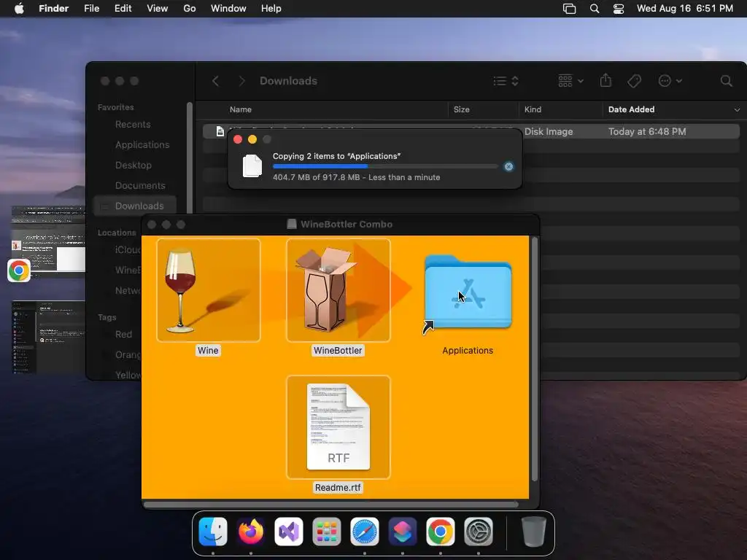This screenshot has height=560, width=747.
Task: Open the File menu
Action: [x=91, y=9]
